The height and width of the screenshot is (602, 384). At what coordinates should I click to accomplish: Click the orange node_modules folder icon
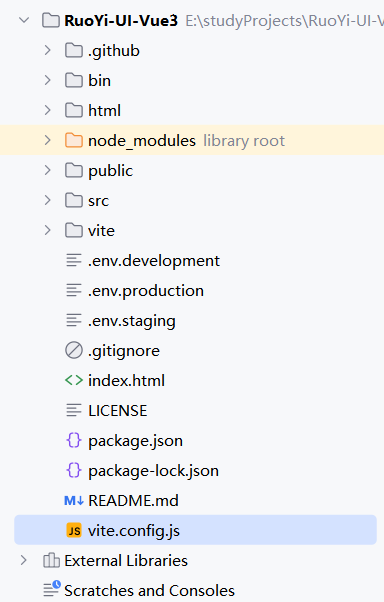pos(74,140)
